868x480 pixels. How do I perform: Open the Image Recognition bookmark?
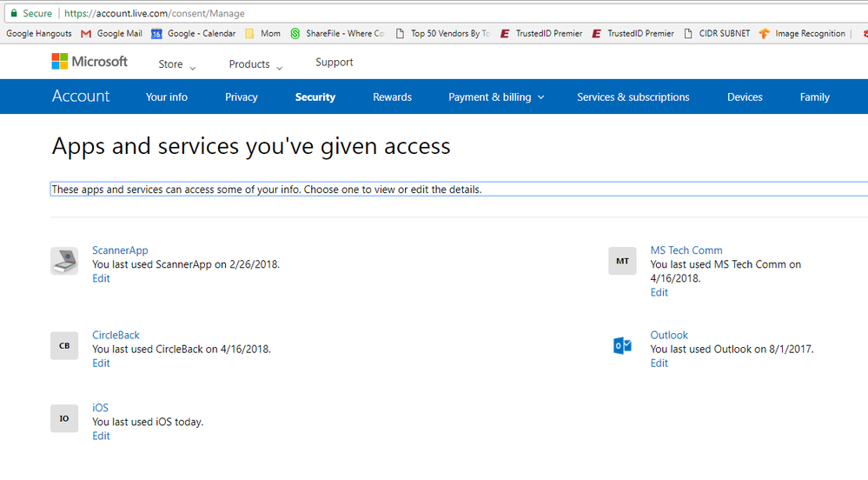pyautogui.click(x=802, y=33)
